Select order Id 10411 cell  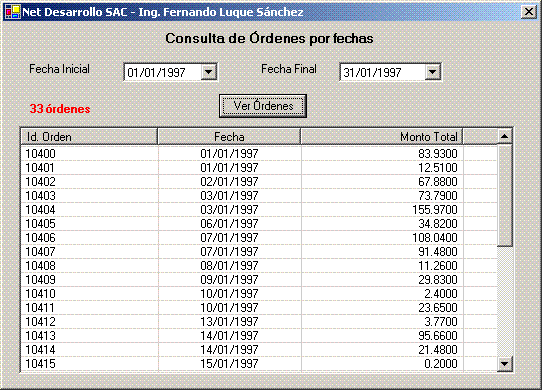(x=90, y=308)
